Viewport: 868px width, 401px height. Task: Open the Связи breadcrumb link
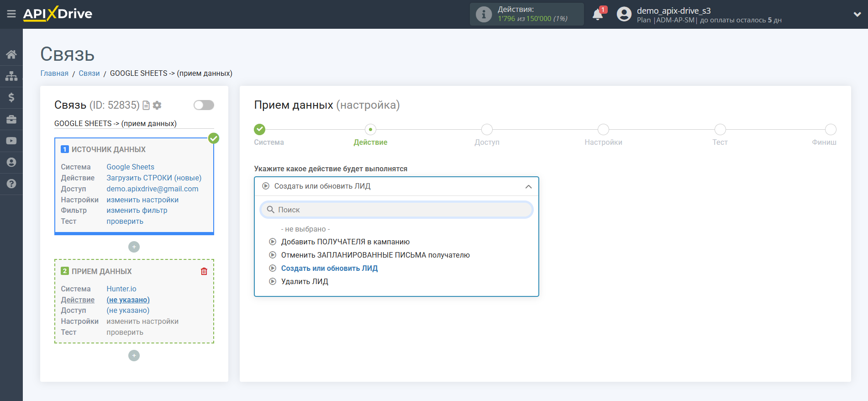(89, 73)
